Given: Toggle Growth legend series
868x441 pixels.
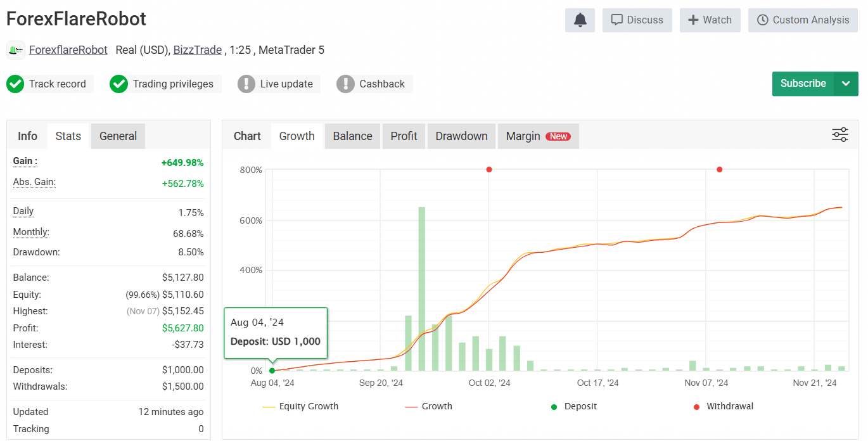Looking at the screenshot, I should [x=429, y=406].
